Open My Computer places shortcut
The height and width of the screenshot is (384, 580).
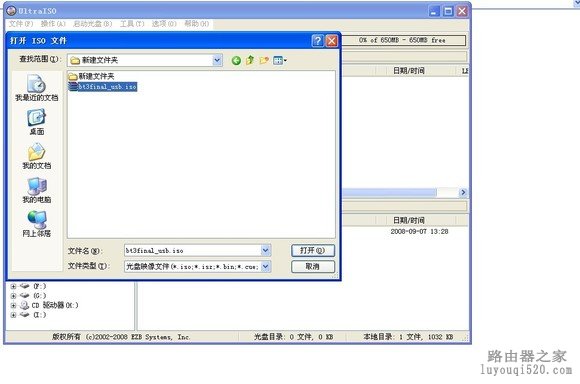pos(37,190)
